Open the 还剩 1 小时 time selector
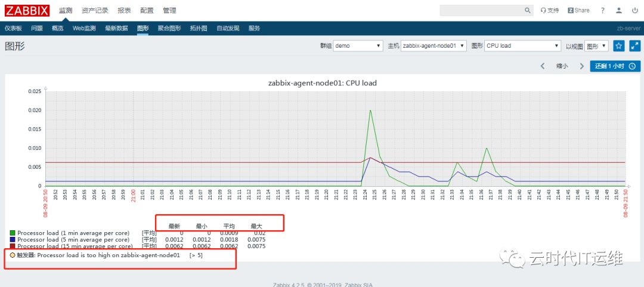The image size is (644, 287). (615, 66)
